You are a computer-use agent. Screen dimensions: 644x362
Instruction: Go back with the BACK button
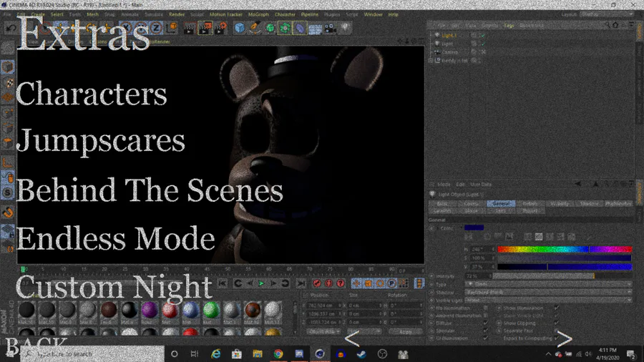pyautogui.click(x=36, y=347)
